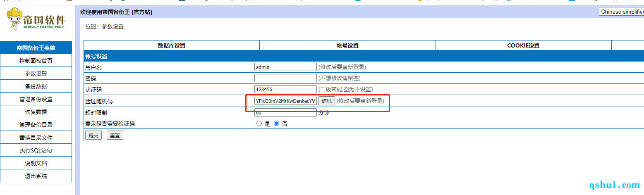Select 是 for login verification code
This screenshot has width=644, height=195.
point(259,124)
